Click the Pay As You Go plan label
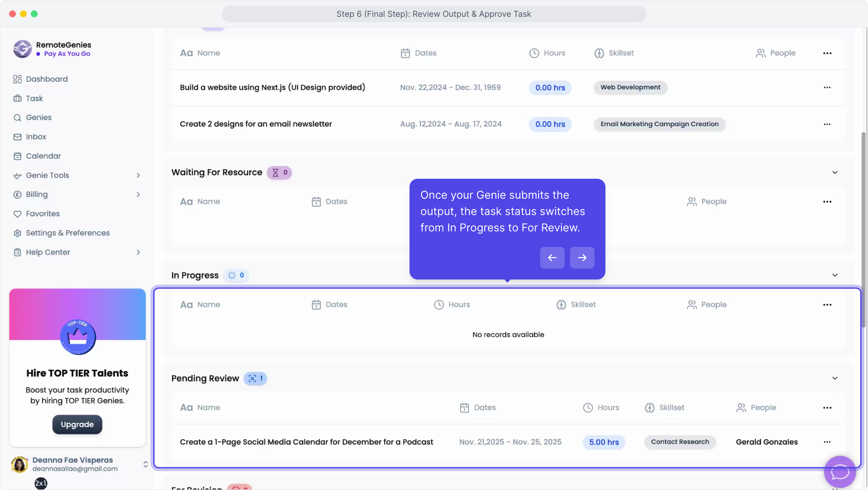 pyautogui.click(x=67, y=54)
